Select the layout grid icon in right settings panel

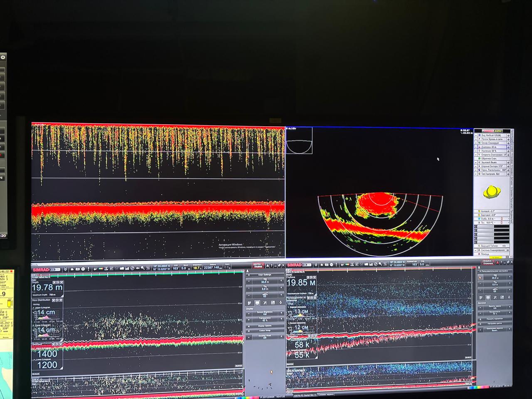502,297
